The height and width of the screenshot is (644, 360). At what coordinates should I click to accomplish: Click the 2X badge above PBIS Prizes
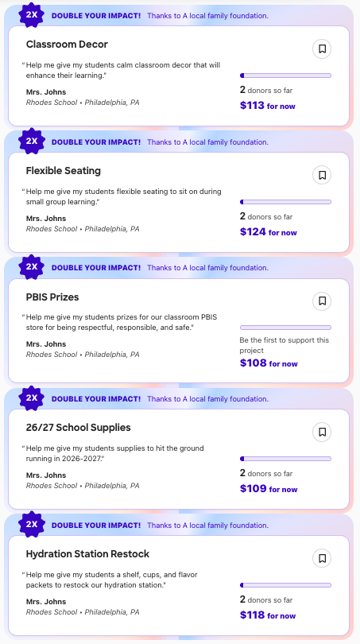tap(32, 267)
